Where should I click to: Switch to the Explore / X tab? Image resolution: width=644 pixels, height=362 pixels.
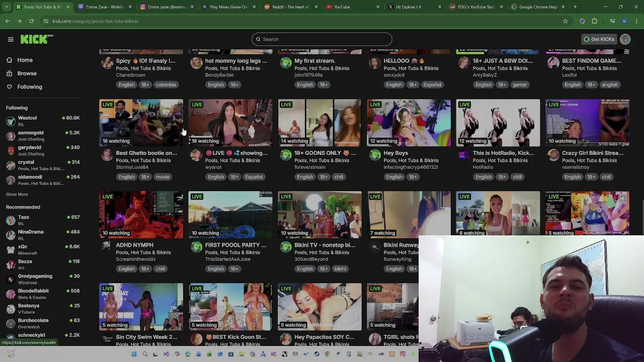(415, 7)
